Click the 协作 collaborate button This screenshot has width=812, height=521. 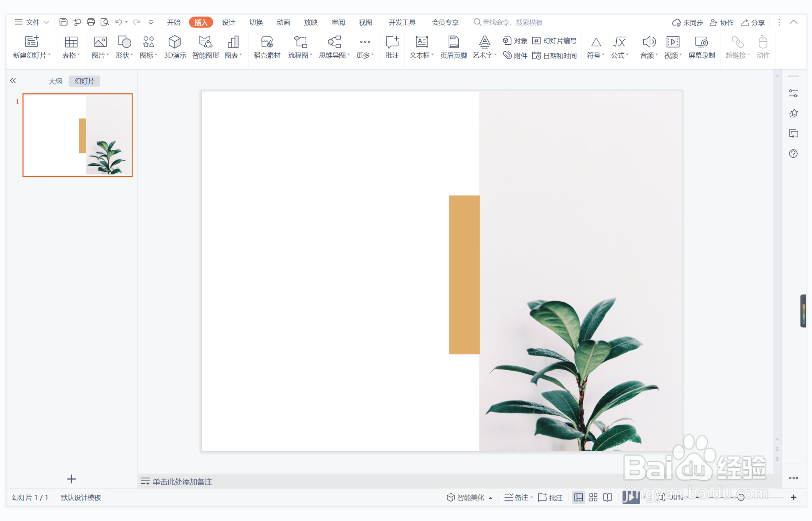(x=722, y=22)
